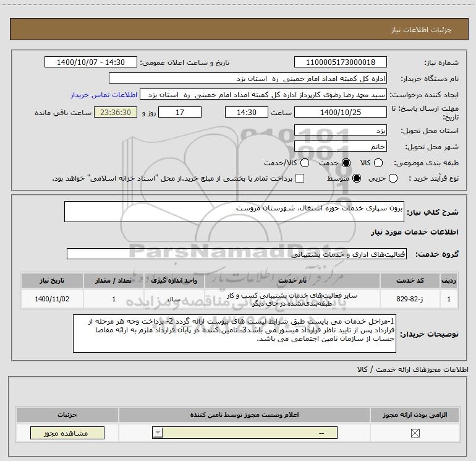Click the delivery city field خاتم

pyautogui.click(x=340, y=146)
